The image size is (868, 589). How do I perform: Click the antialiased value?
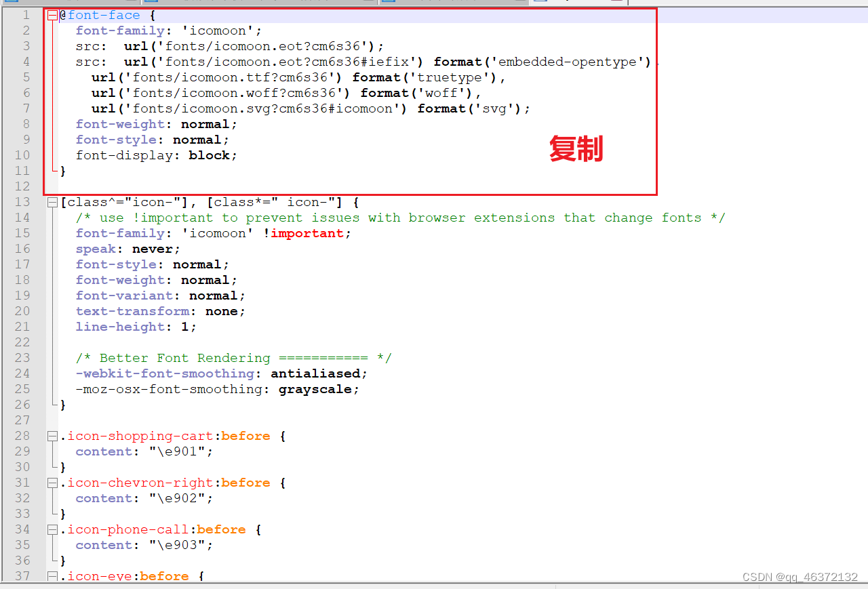point(315,373)
